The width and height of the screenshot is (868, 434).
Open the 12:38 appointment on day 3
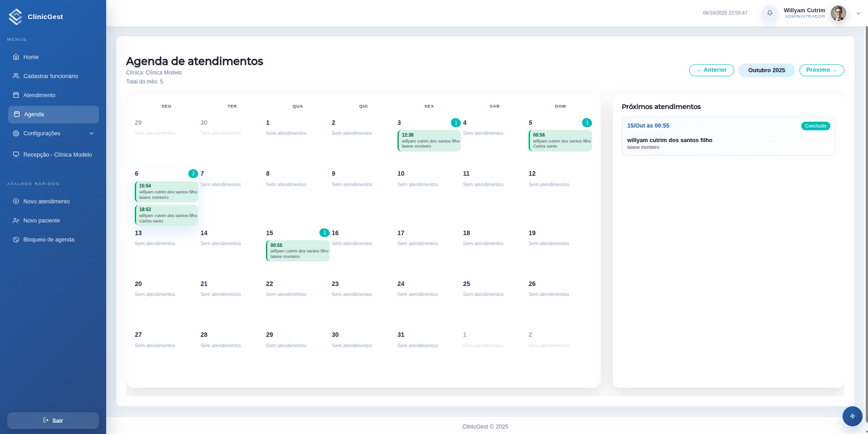(x=429, y=141)
